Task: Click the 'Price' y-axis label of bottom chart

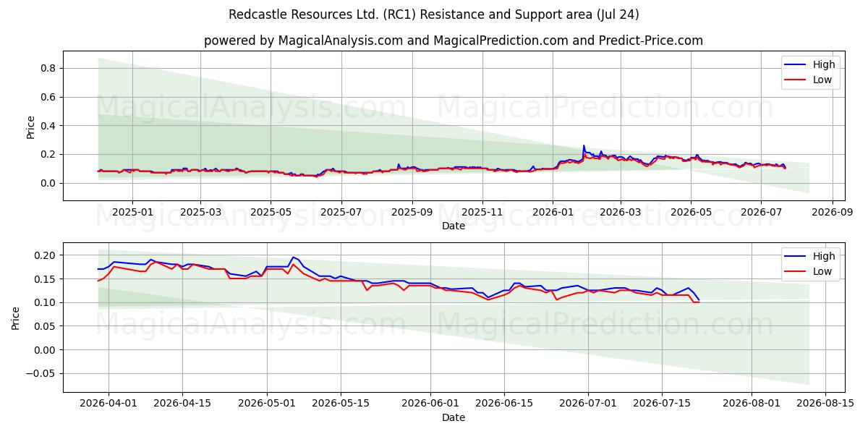Action: (x=16, y=318)
